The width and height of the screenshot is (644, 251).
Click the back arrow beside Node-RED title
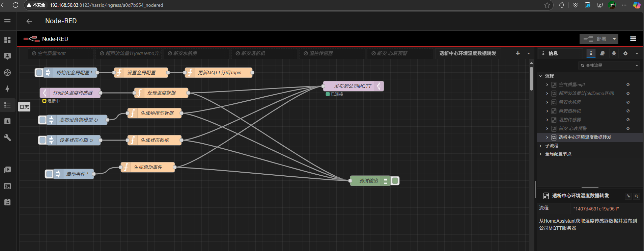point(29,21)
